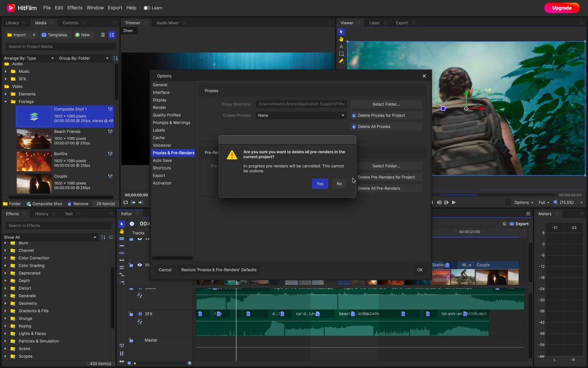588x368 pixels.
Task: Switch to the History tab
Action: pos(42,214)
